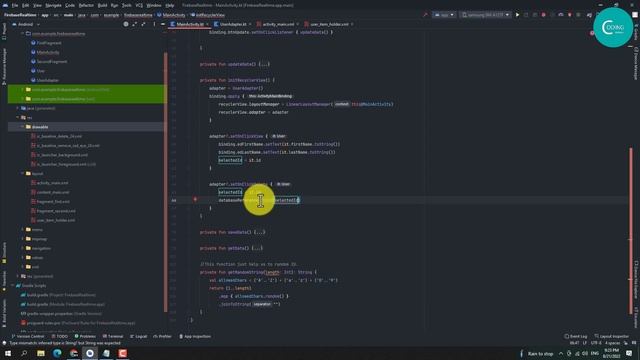Switch to the MainActivity.kt tab
This screenshot has height=360, width=640.
coord(190,24)
